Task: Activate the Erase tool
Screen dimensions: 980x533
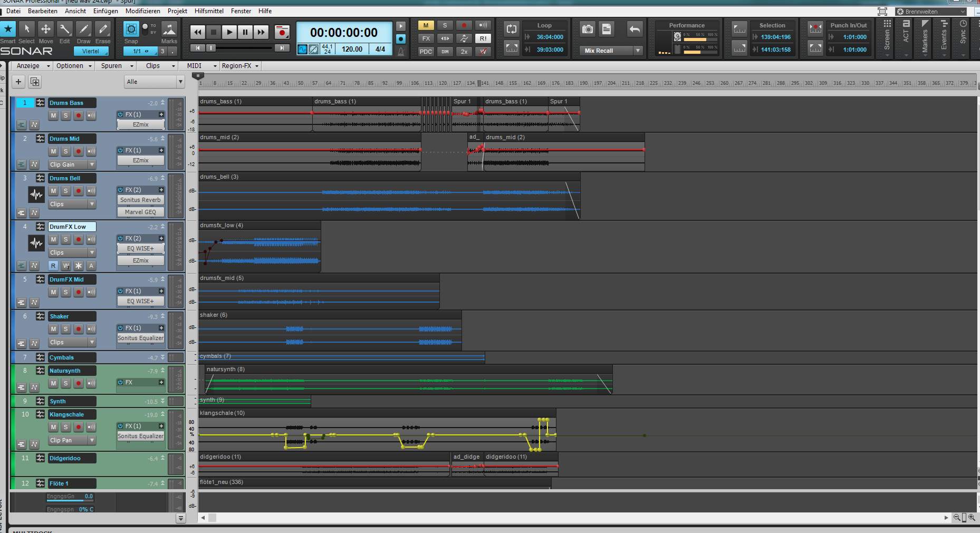Action: coord(103,29)
